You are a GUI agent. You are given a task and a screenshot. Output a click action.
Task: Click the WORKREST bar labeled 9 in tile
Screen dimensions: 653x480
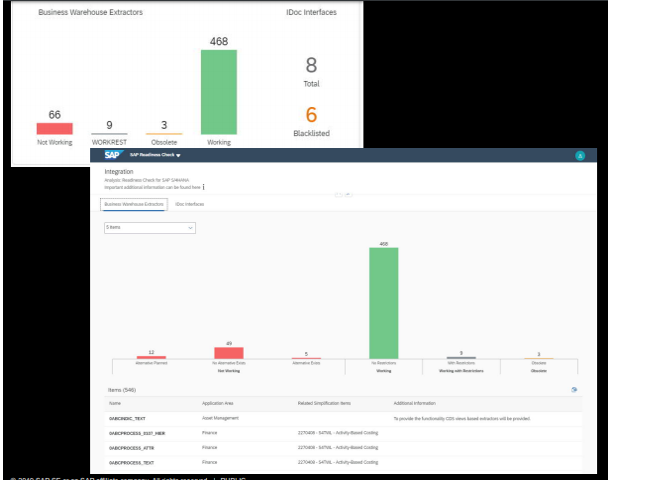tap(109, 134)
